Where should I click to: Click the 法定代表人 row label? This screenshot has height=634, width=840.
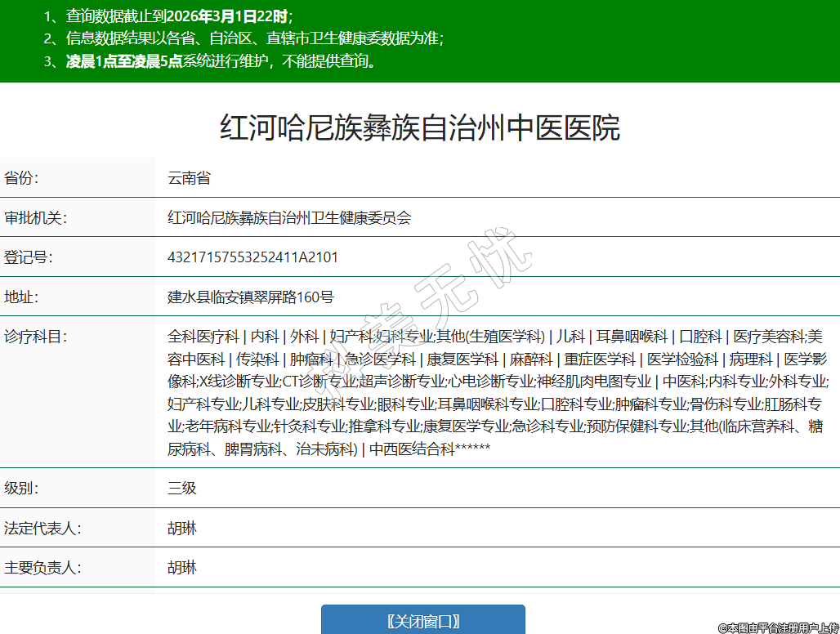click(x=42, y=529)
